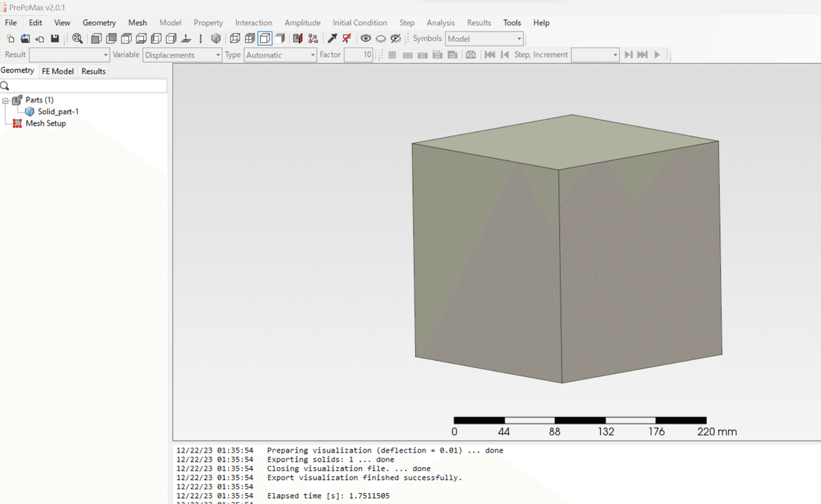The image size is (821, 504).
Task: Click the wireframe display cube icon
Action: pos(235,39)
